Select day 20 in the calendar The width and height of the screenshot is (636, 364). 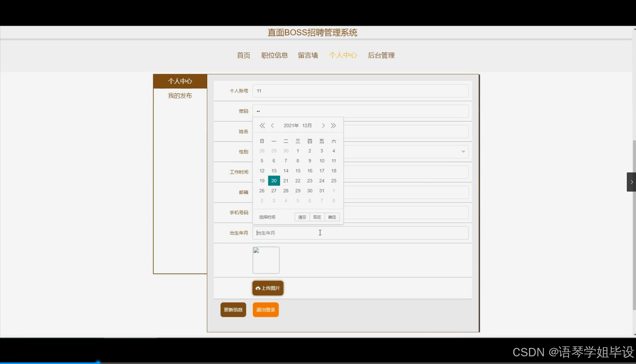point(274,180)
